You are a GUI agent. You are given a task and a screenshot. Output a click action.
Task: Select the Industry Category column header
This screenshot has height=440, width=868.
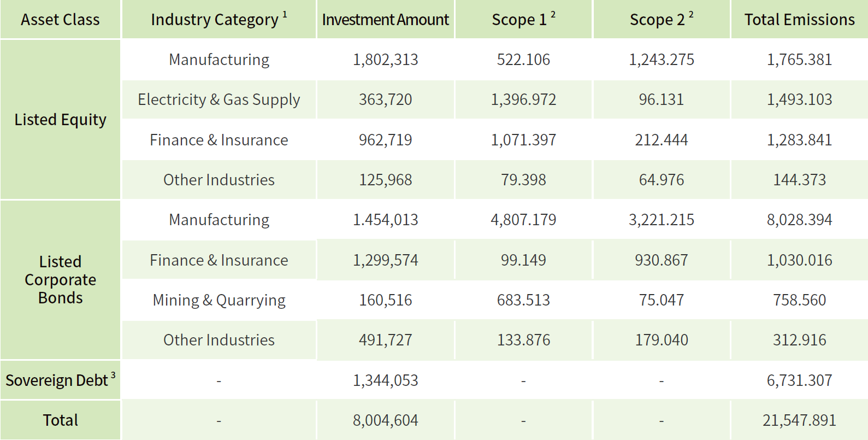click(x=219, y=20)
